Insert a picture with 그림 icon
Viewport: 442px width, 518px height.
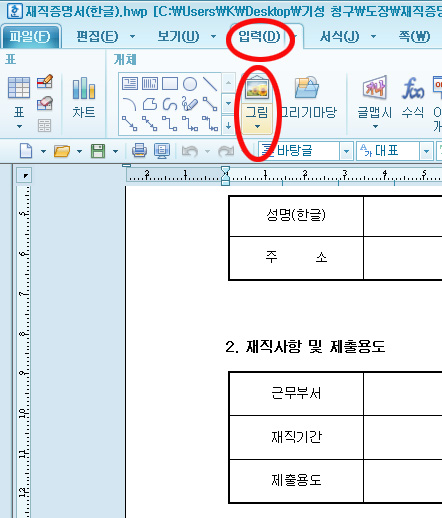pyautogui.click(x=257, y=88)
